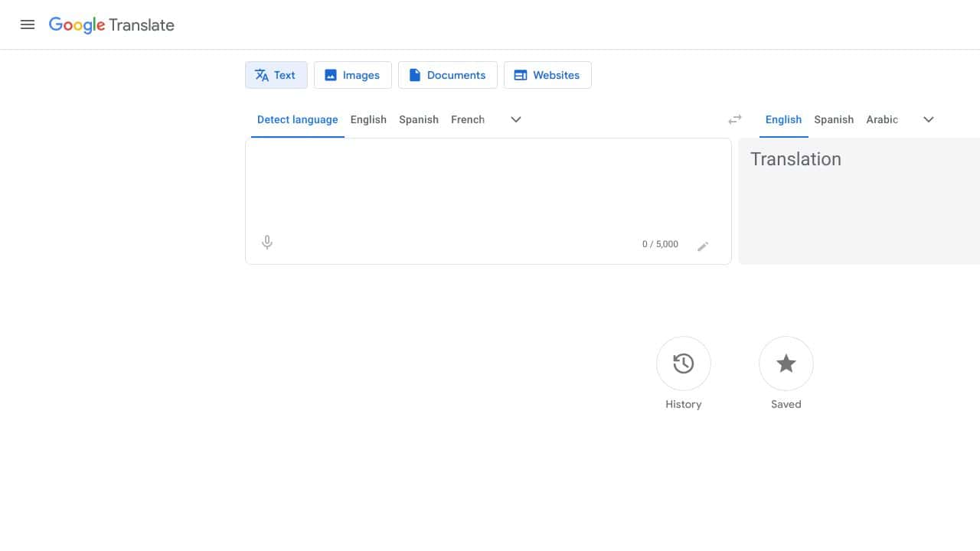Image resolution: width=980 pixels, height=551 pixels.
Task: Choose English as source language
Action: tap(368, 119)
